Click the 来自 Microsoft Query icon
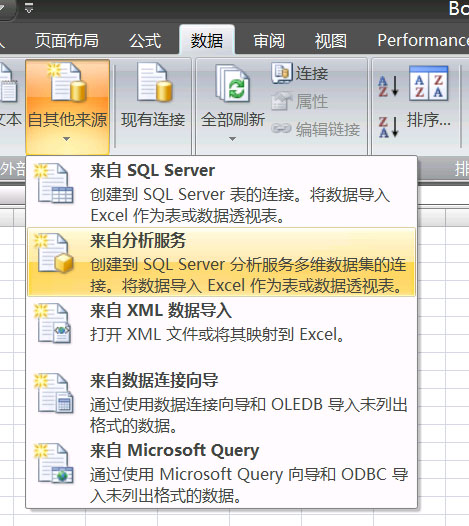469x526 pixels. tap(54, 463)
